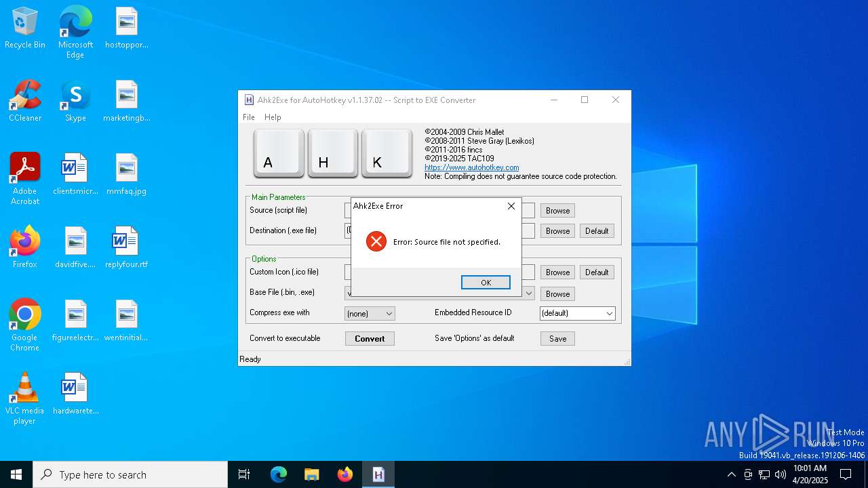Click Windows Start button
The width and height of the screenshot is (868, 488).
click(16, 474)
